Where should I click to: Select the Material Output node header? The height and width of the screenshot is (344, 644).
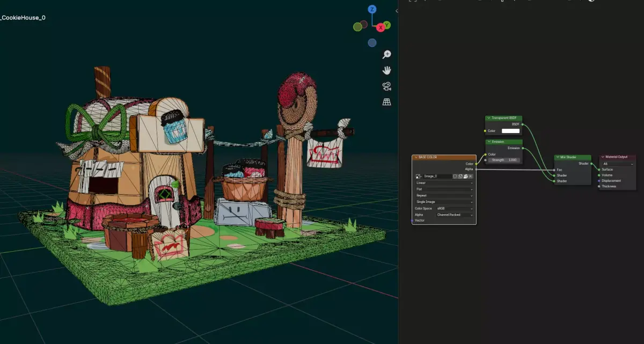tap(618, 157)
